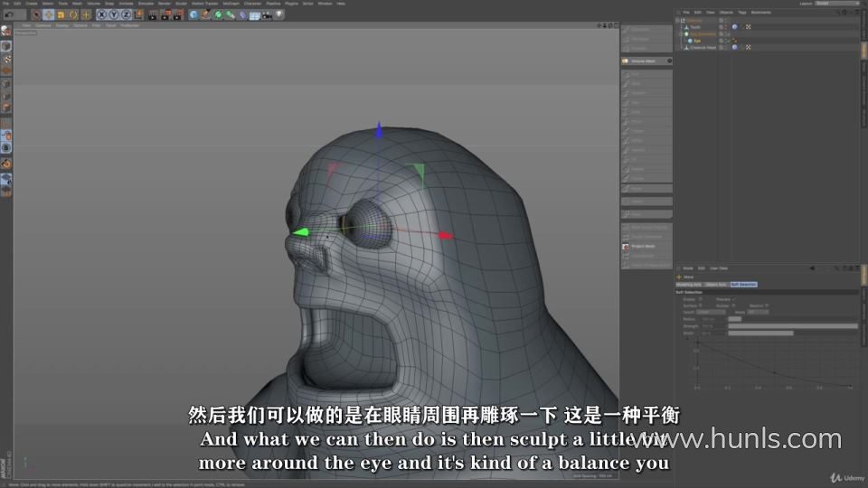868x488 pixels.
Task: Toggle the Surface checkbox
Action: (x=700, y=305)
